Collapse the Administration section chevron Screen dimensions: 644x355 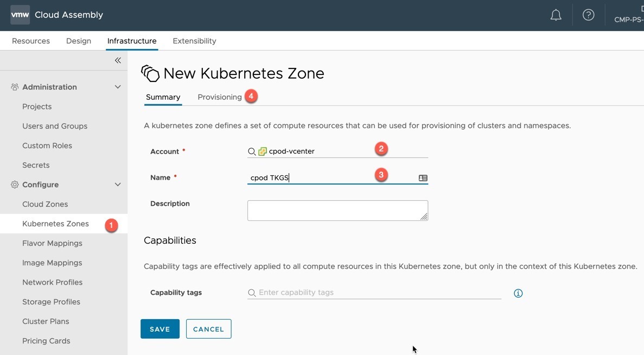tap(118, 87)
